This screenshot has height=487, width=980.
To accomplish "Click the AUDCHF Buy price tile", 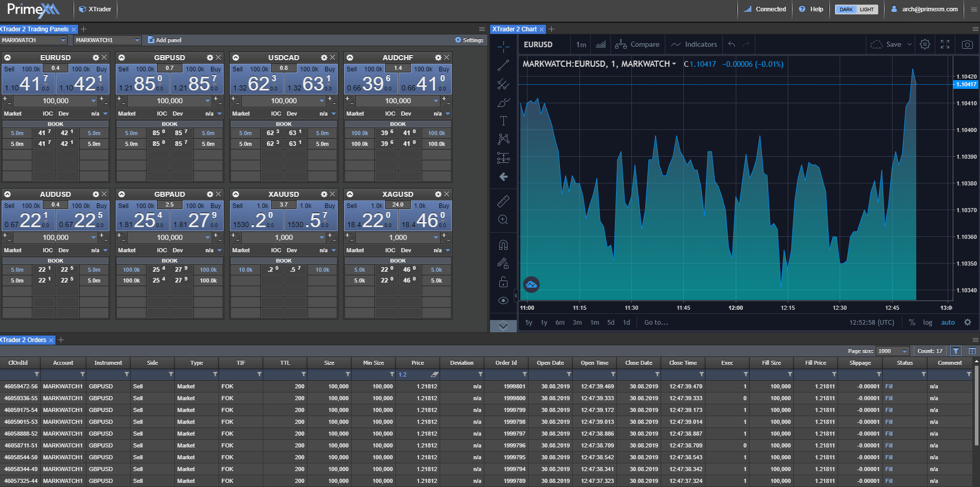I will tap(426, 80).
